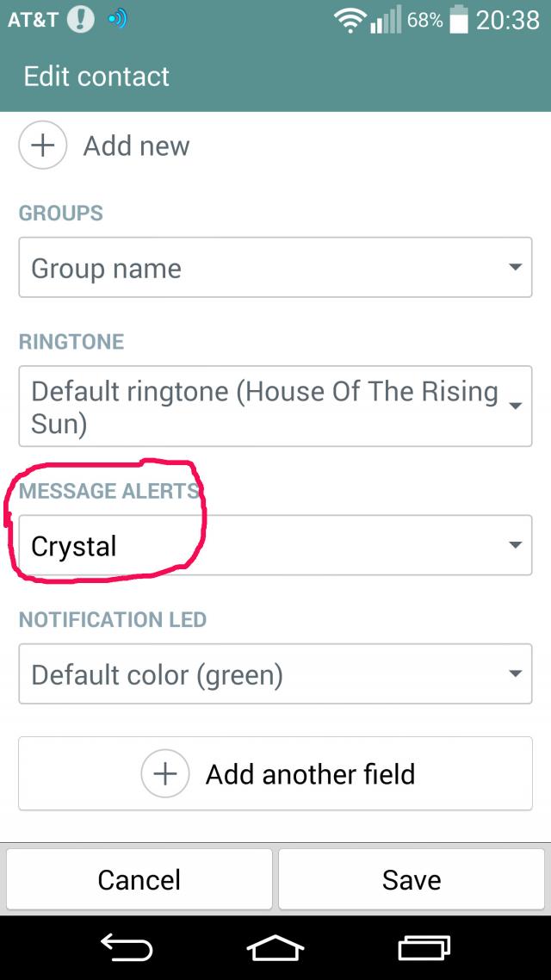The height and width of the screenshot is (980, 551).
Task: Tap the Cancel button
Action: tap(139, 879)
